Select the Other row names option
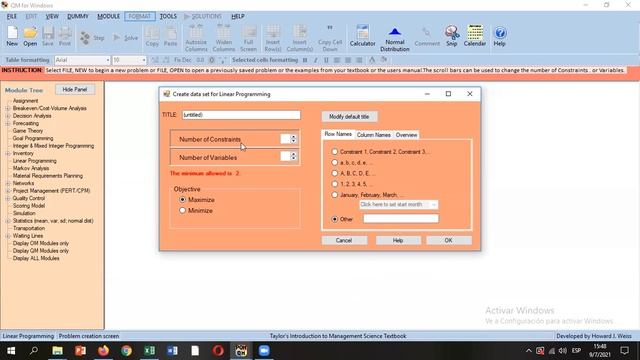The width and height of the screenshot is (640, 360). coord(335,219)
